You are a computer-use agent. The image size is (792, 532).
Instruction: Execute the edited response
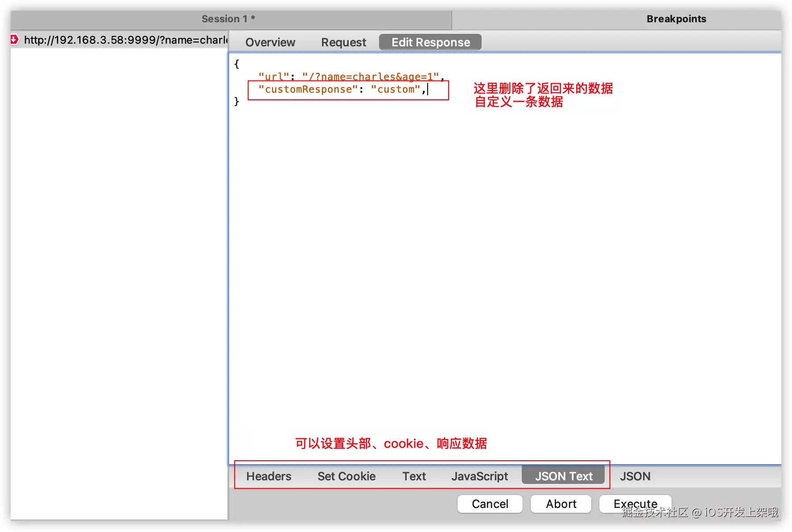coord(635,503)
